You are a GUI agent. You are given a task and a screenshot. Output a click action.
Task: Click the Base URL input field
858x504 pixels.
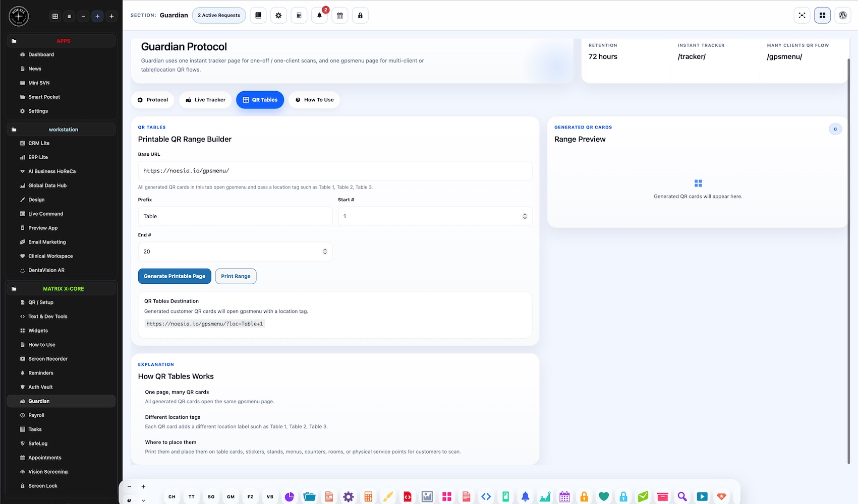pos(335,171)
